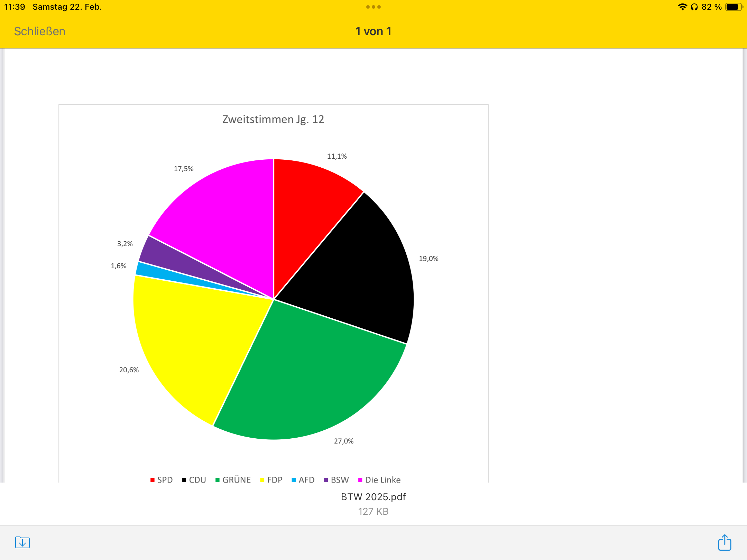This screenshot has height=560, width=747.
Task: Tap the 11:39 clock in status bar
Action: (15, 7)
